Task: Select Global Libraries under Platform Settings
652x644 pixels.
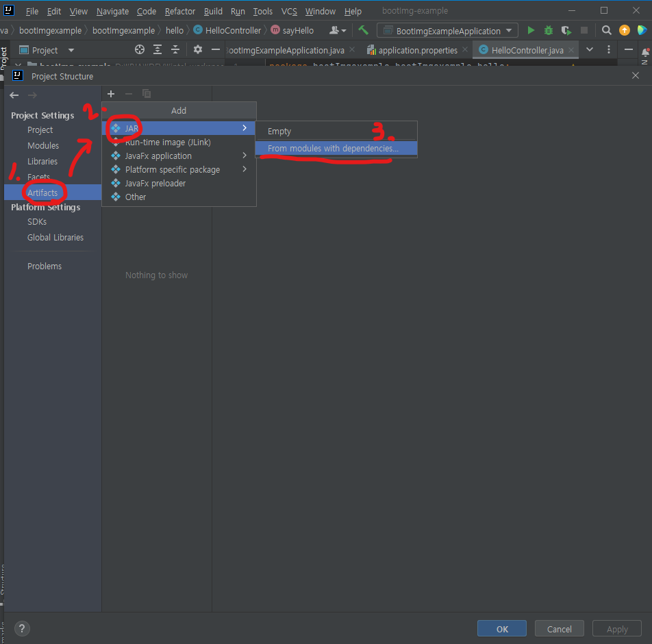Action: (x=55, y=238)
